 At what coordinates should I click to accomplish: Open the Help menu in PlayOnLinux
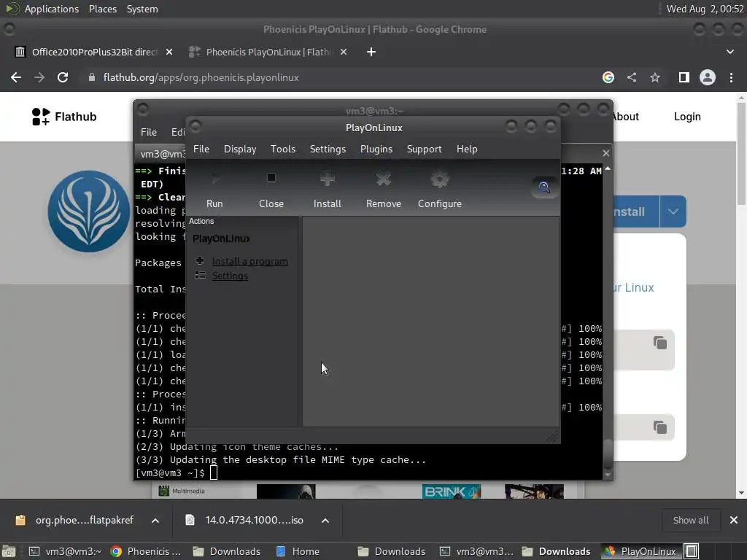point(467,149)
